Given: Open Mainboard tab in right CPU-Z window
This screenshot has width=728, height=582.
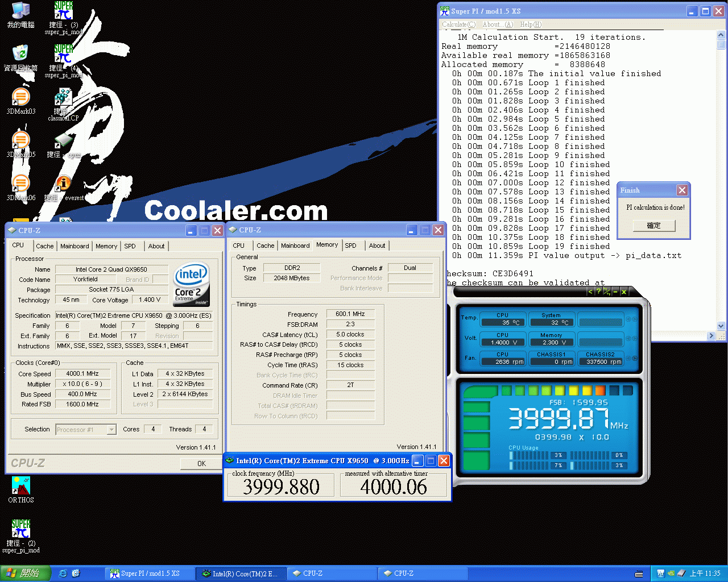Looking at the screenshot, I should tap(295, 246).
